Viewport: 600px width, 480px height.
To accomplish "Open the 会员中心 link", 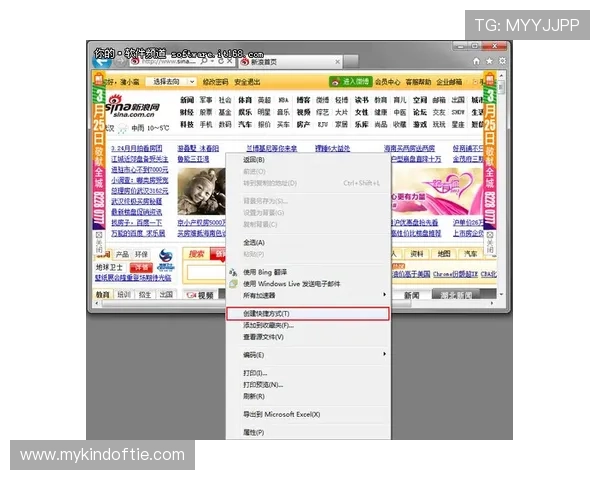I will click(x=387, y=82).
